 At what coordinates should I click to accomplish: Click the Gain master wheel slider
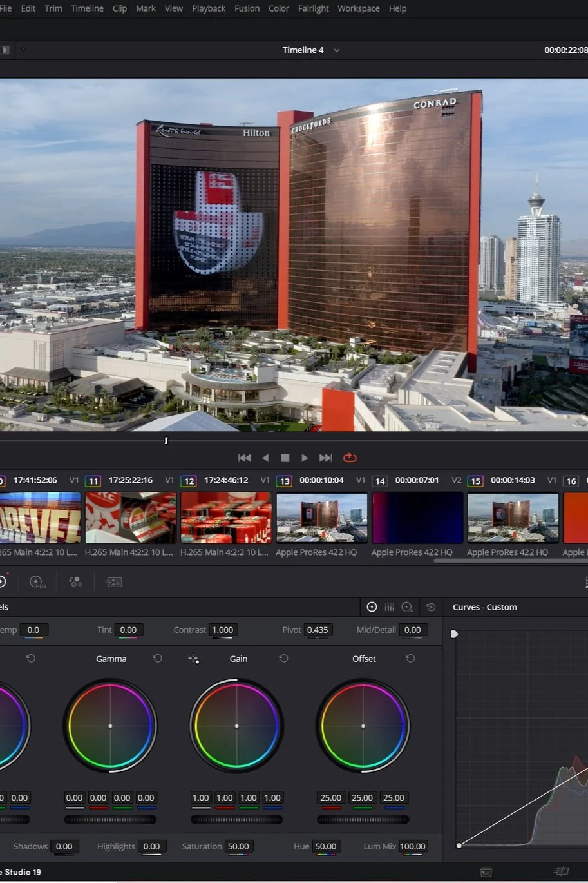point(236,820)
